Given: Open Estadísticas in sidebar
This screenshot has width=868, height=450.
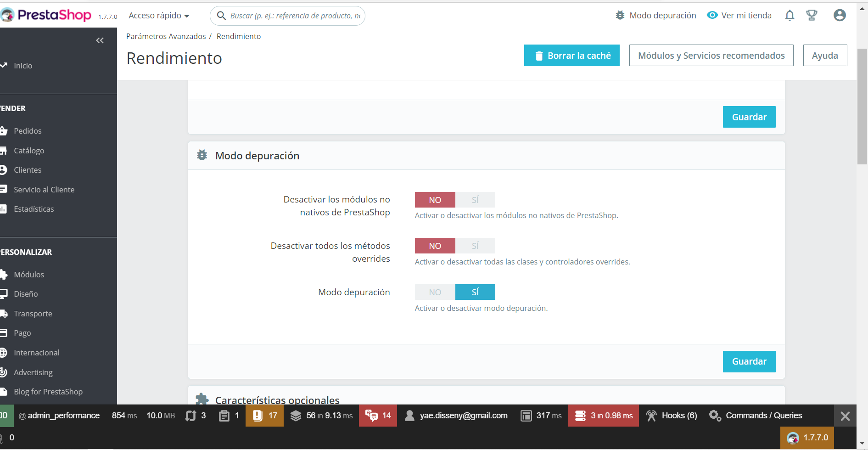Looking at the screenshot, I should click(x=34, y=209).
